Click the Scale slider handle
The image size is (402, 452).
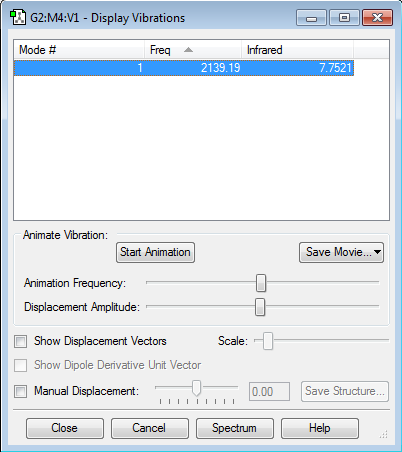point(268,341)
